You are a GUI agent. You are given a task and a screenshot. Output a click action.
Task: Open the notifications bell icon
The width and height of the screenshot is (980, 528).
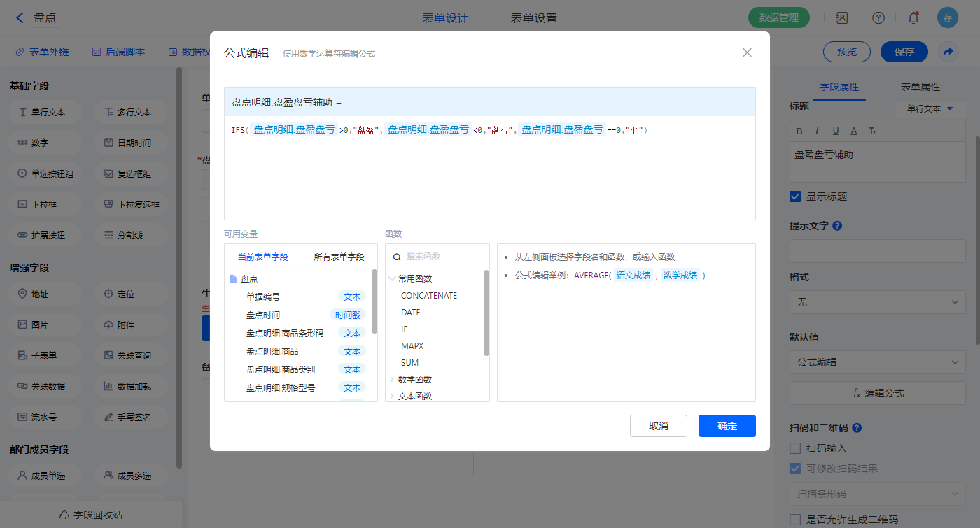tap(913, 18)
